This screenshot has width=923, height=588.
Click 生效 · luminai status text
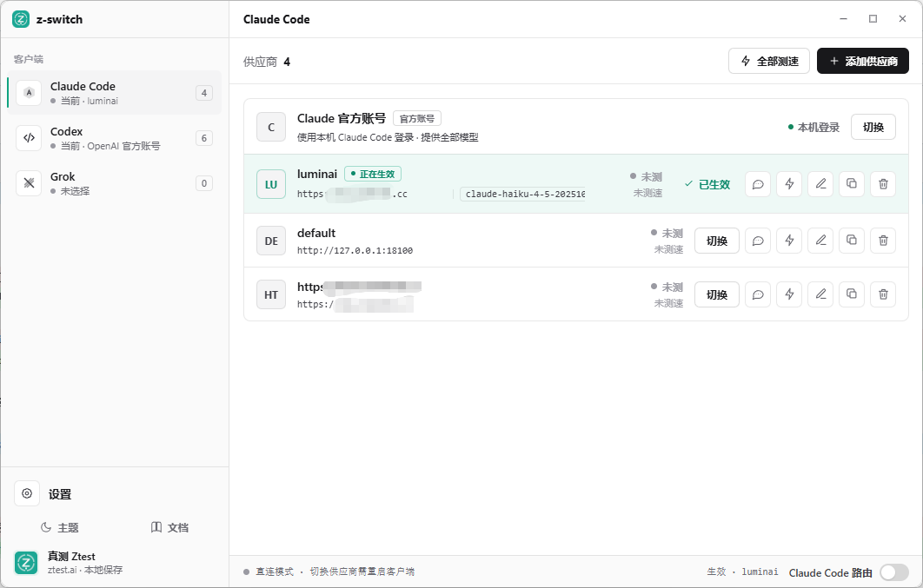(742, 571)
